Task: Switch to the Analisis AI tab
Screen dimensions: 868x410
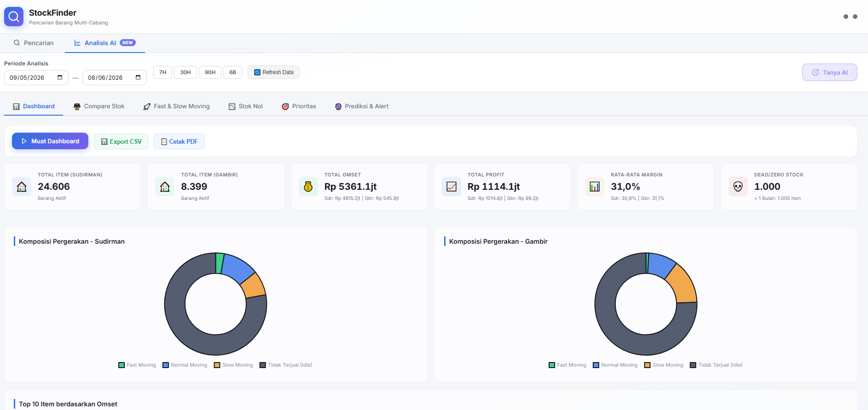Action: coord(105,43)
